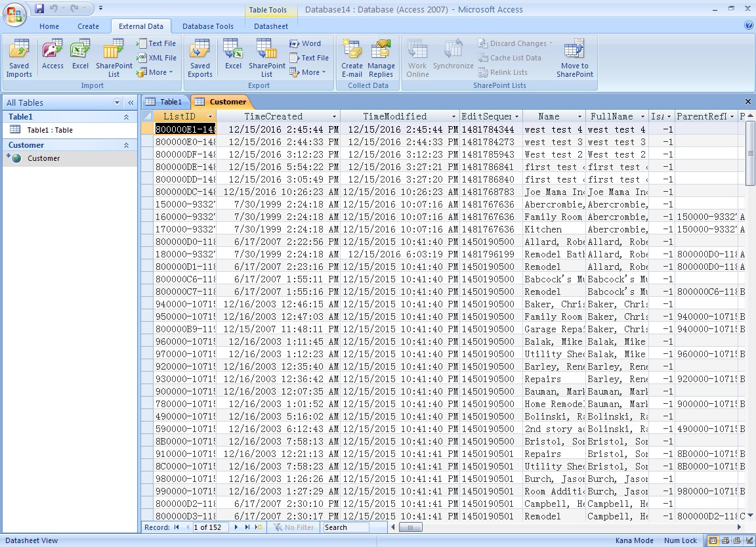Export to Text File
Screen dimensions: 756x547
pyautogui.click(x=309, y=58)
